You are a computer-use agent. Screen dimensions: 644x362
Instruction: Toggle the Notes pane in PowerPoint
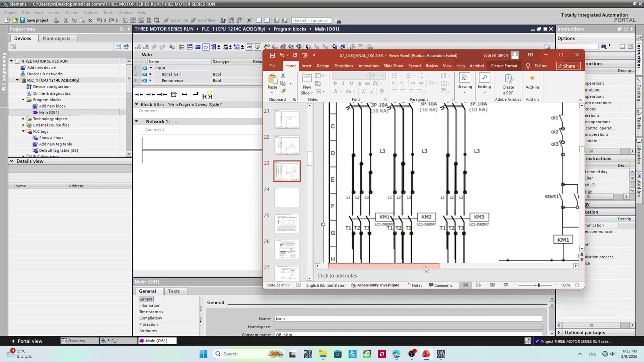coord(414,285)
